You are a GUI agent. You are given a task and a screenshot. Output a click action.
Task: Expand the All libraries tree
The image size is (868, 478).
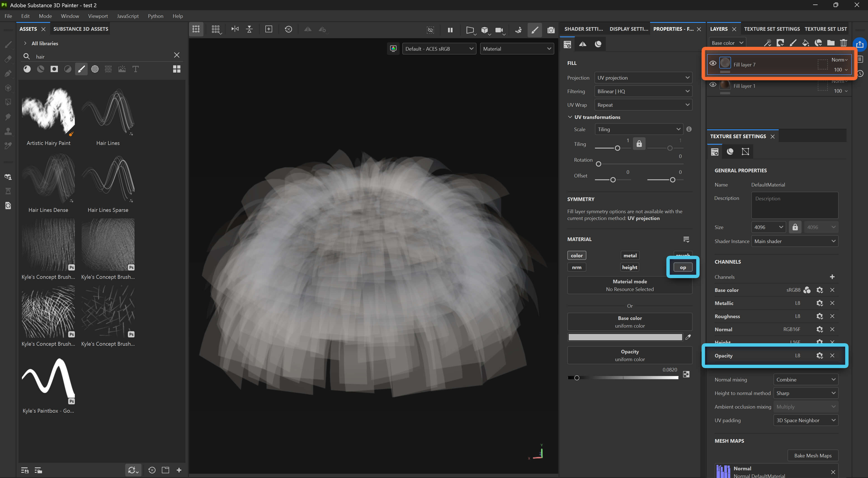(x=25, y=43)
